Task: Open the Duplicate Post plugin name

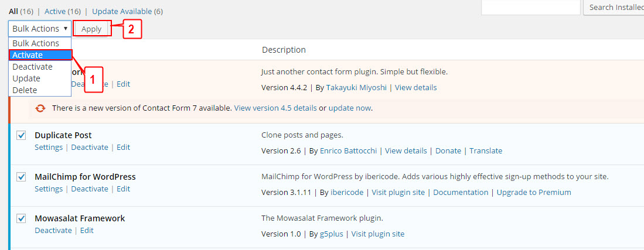Action: point(63,135)
